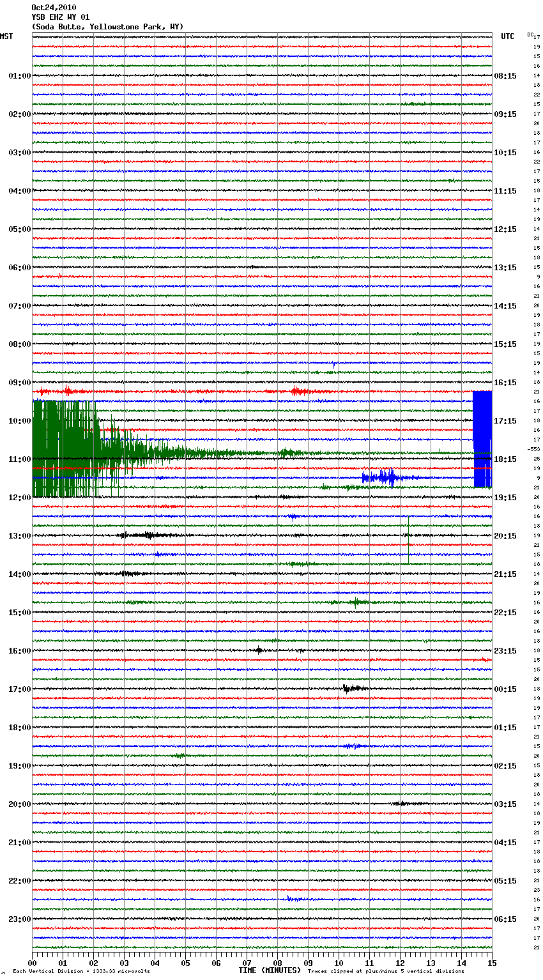Click the Each Vertical Division microvolts note
The image size is (543, 980).
pos(81,971)
